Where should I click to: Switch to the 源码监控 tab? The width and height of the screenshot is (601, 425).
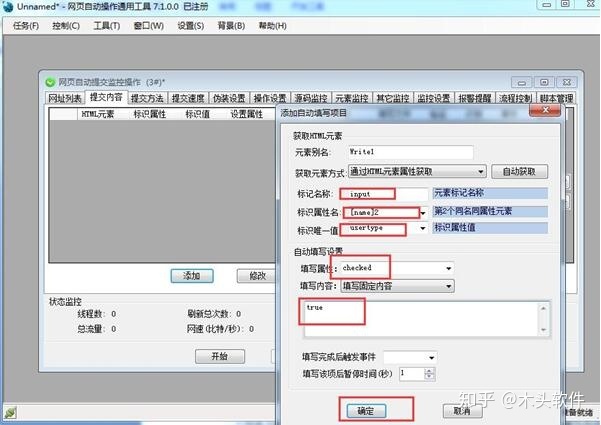click(x=311, y=98)
